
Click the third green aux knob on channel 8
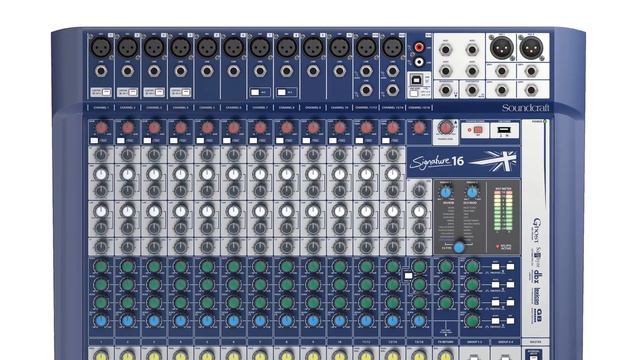287,302
